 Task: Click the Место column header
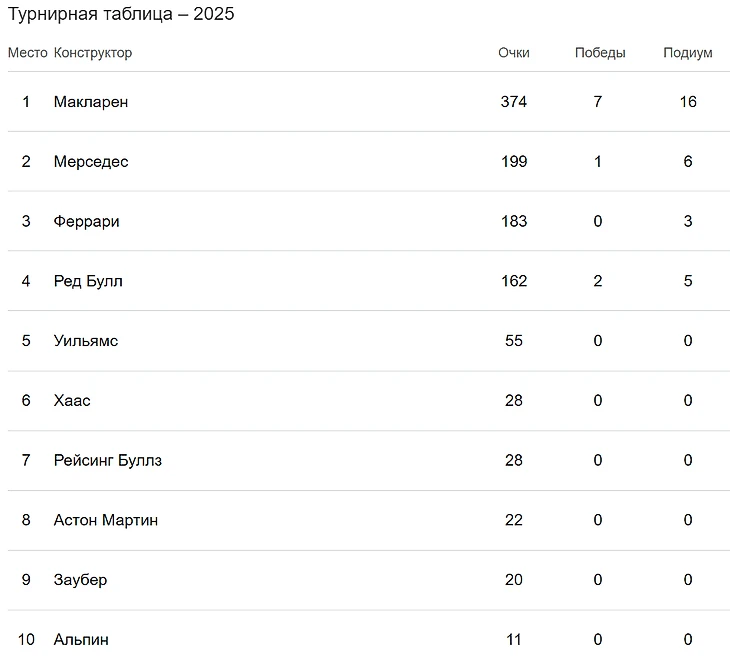(27, 53)
